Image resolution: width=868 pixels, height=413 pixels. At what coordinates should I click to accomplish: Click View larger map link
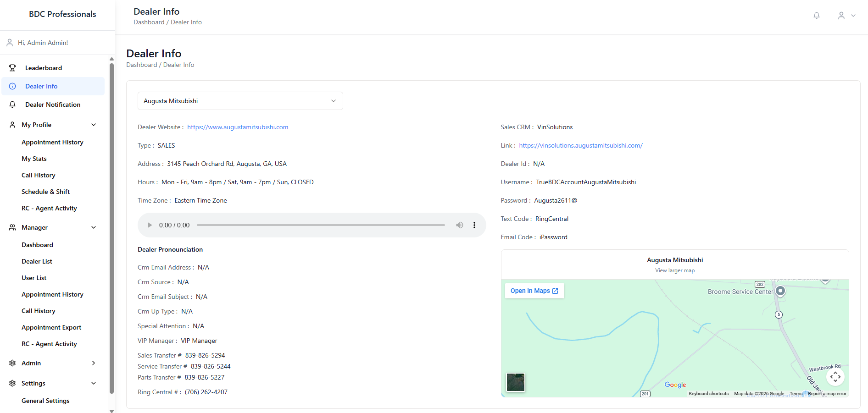675,270
